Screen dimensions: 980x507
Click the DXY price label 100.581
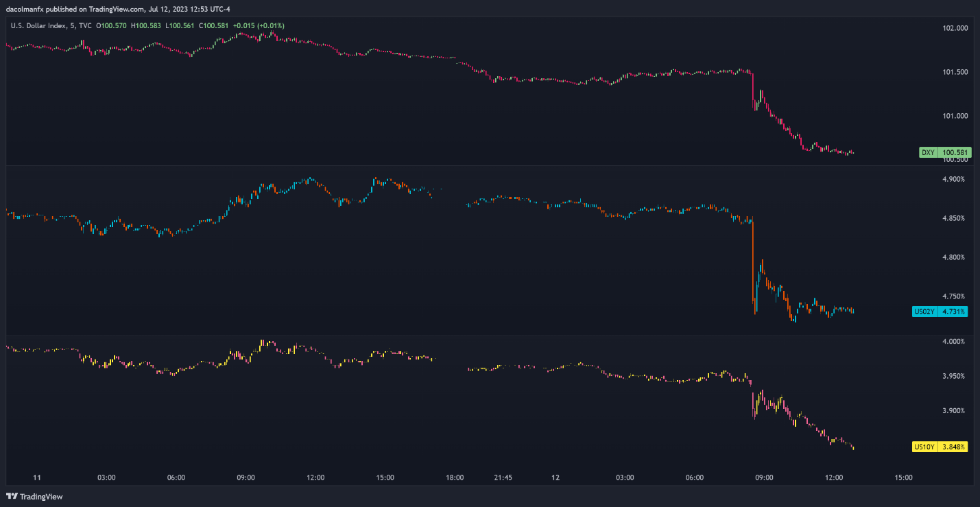[x=954, y=152]
